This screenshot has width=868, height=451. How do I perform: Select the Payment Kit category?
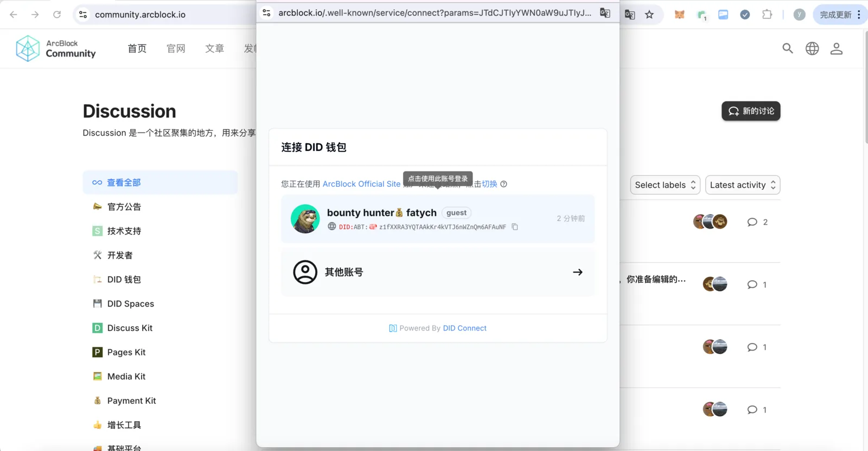[x=160, y=401]
